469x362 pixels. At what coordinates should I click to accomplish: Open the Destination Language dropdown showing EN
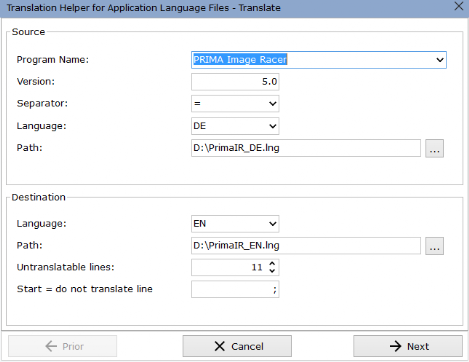[272, 224]
